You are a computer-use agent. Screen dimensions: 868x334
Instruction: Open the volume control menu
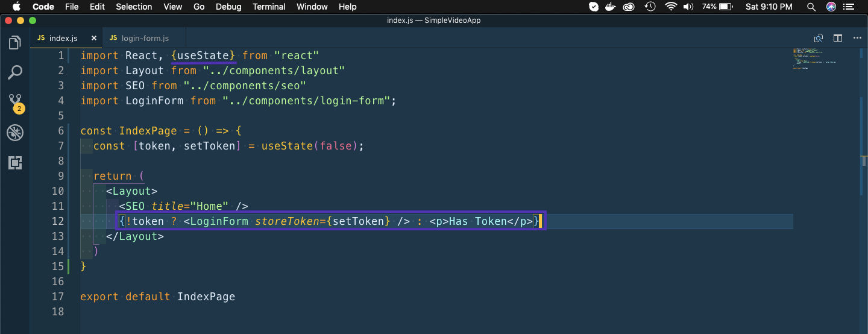[x=688, y=7]
